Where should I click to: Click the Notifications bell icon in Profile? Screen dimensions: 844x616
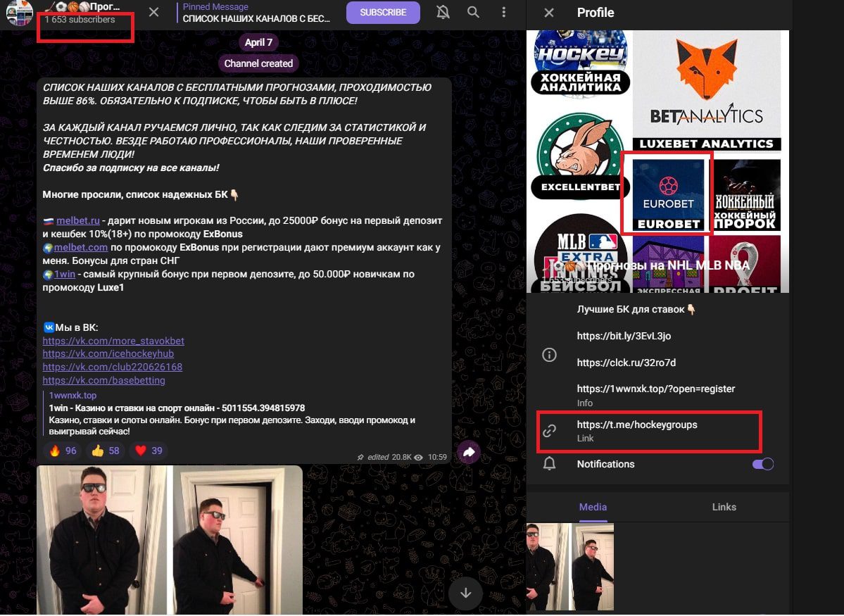point(549,464)
